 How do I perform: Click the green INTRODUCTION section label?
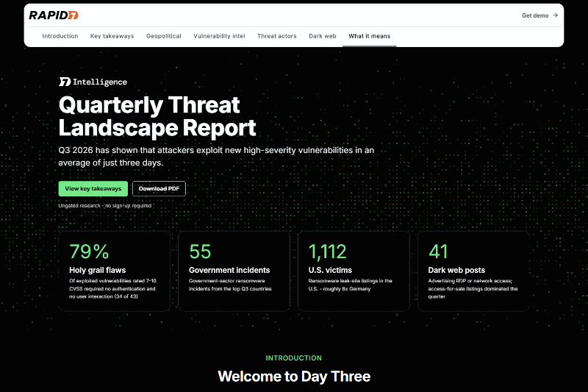293,358
